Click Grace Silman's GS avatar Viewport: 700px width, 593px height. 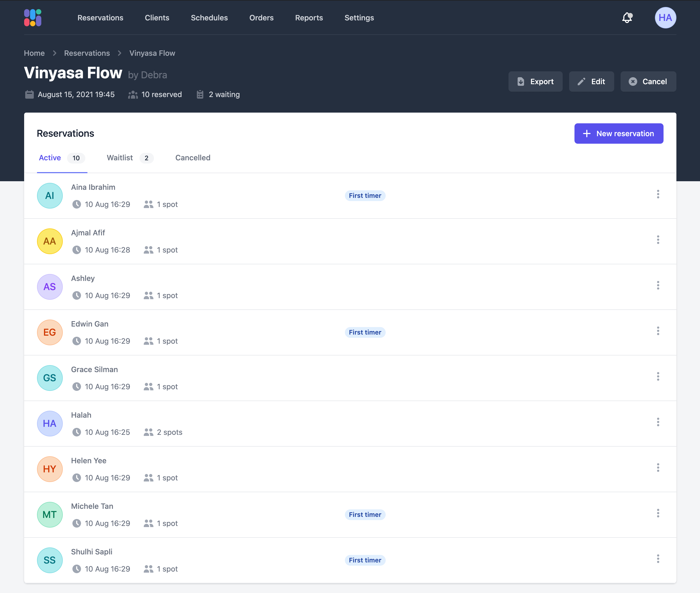[x=50, y=378]
